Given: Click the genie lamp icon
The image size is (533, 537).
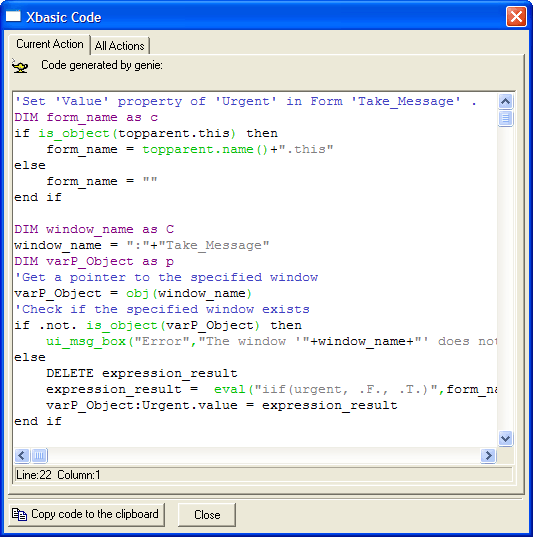Looking at the screenshot, I should point(20,65).
